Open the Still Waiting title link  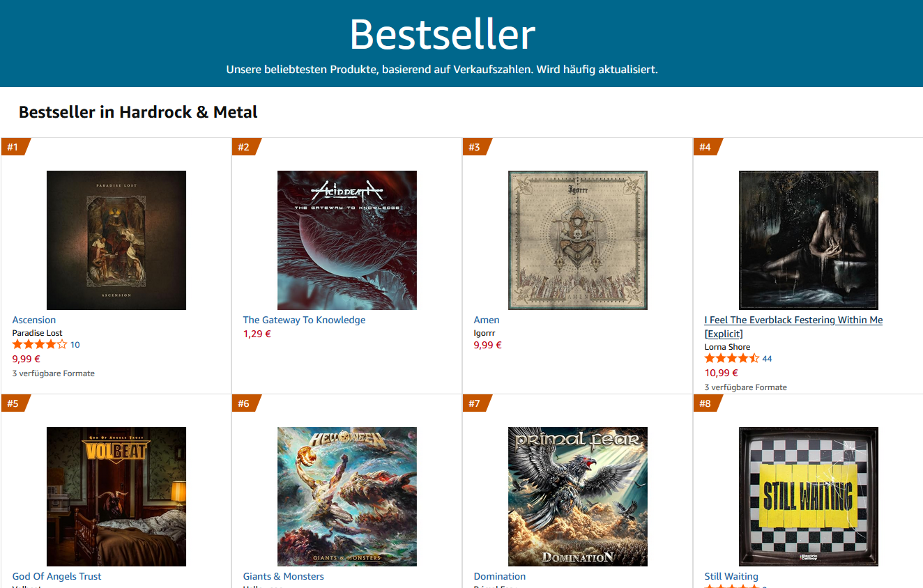tap(731, 576)
